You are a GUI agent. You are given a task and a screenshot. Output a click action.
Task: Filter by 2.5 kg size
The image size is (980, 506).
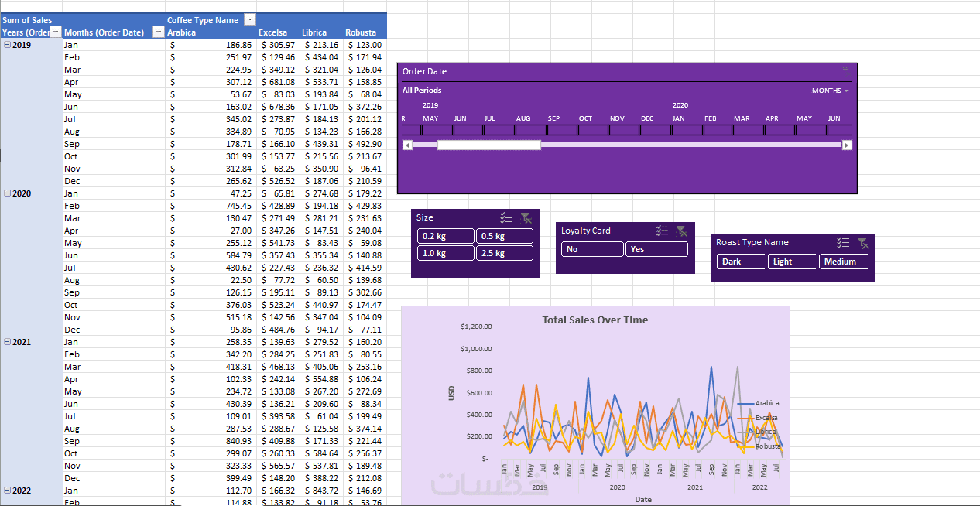point(504,253)
